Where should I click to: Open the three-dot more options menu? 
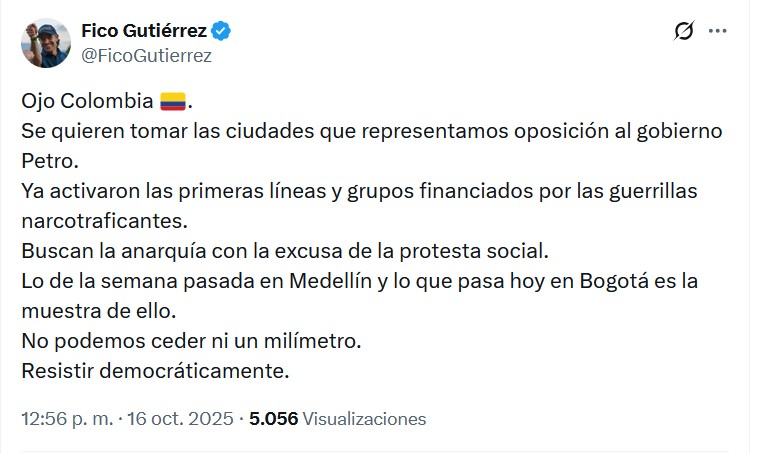click(717, 32)
